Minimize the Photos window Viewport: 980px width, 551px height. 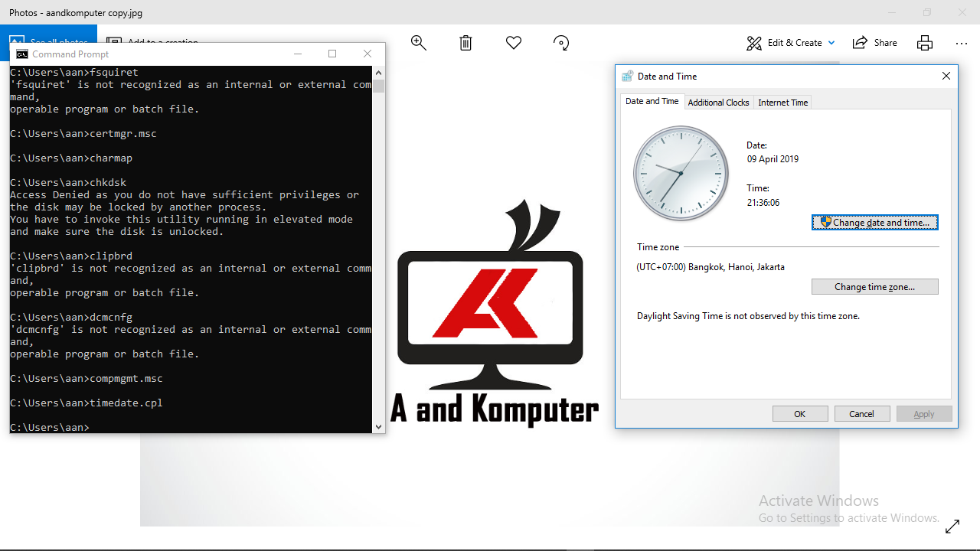892,12
